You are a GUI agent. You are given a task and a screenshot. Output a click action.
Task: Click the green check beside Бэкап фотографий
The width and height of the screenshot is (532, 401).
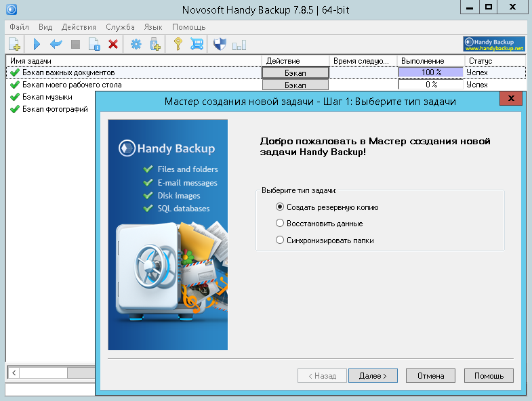pos(15,109)
